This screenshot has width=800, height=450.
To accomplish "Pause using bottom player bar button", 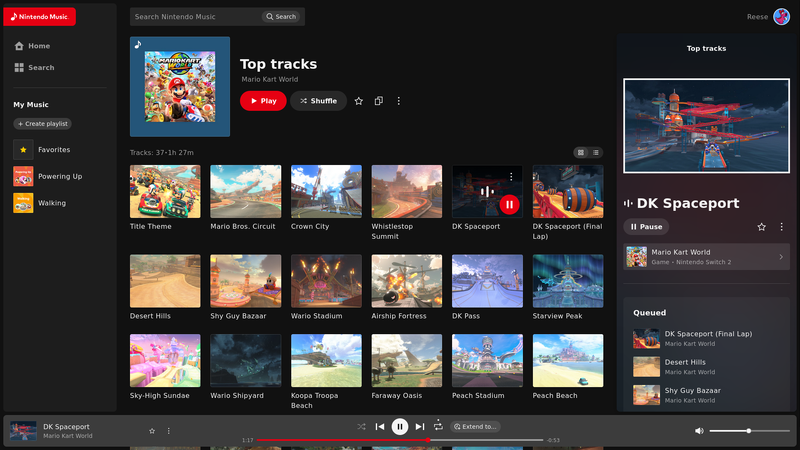I will 399,427.
